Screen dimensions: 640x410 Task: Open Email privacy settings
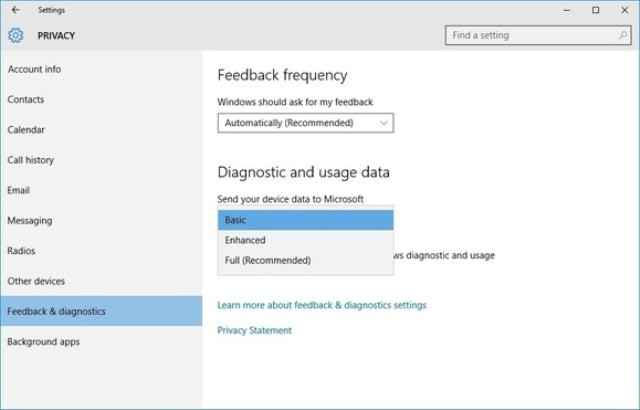[x=19, y=190]
